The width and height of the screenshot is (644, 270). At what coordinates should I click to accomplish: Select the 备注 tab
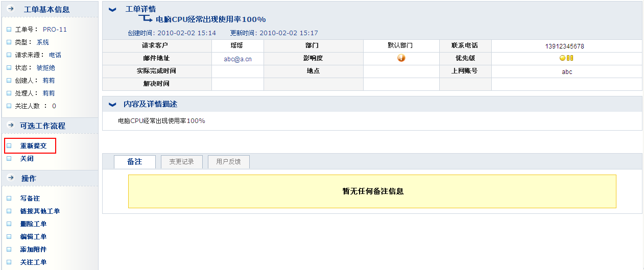[x=134, y=162]
